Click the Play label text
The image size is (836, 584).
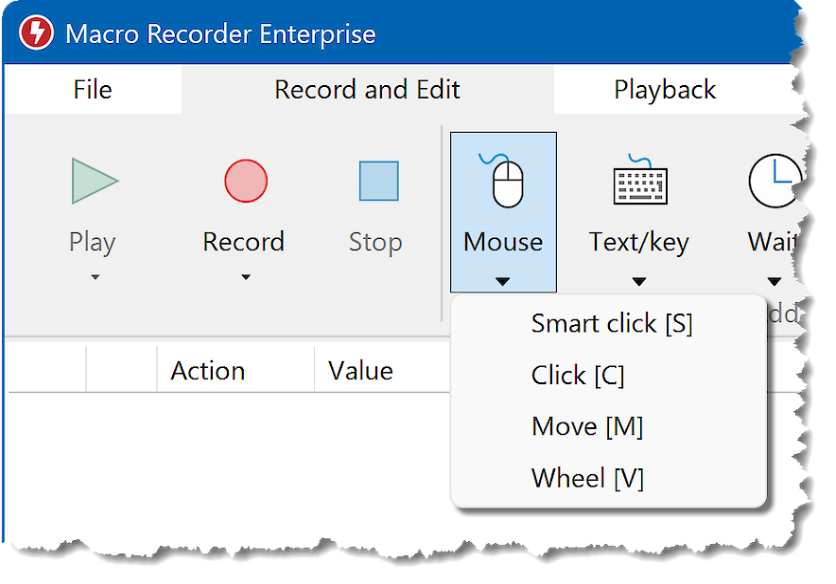pos(92,243)
